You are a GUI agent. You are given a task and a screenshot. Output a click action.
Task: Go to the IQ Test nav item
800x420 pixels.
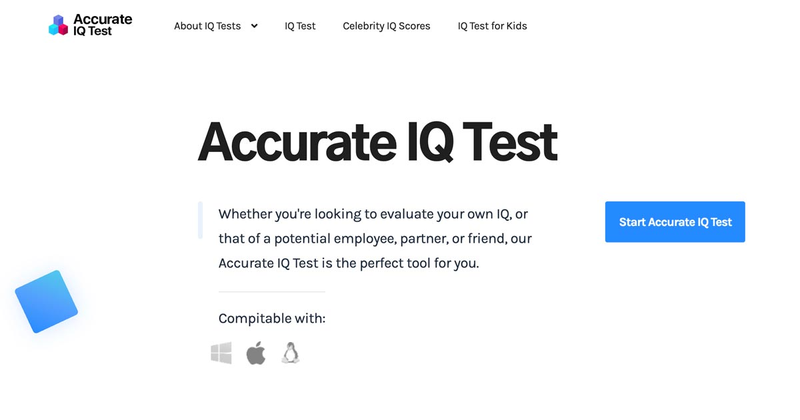tap(299, 26)
